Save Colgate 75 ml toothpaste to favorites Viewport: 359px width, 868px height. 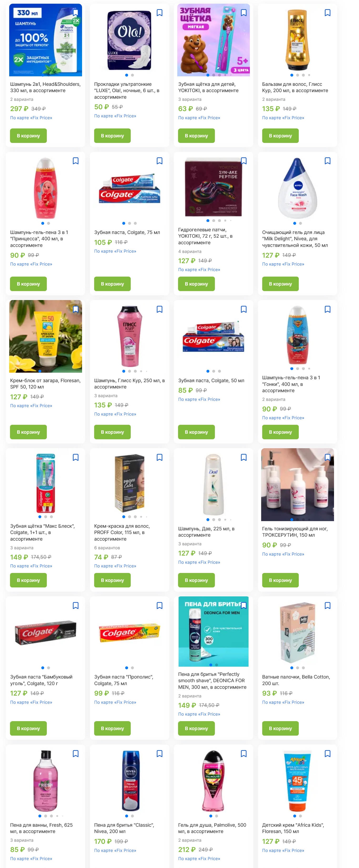click(x=159, y=161)
